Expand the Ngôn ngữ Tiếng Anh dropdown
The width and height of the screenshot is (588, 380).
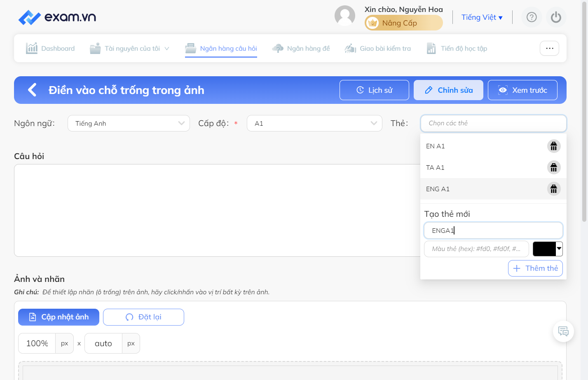129,123
